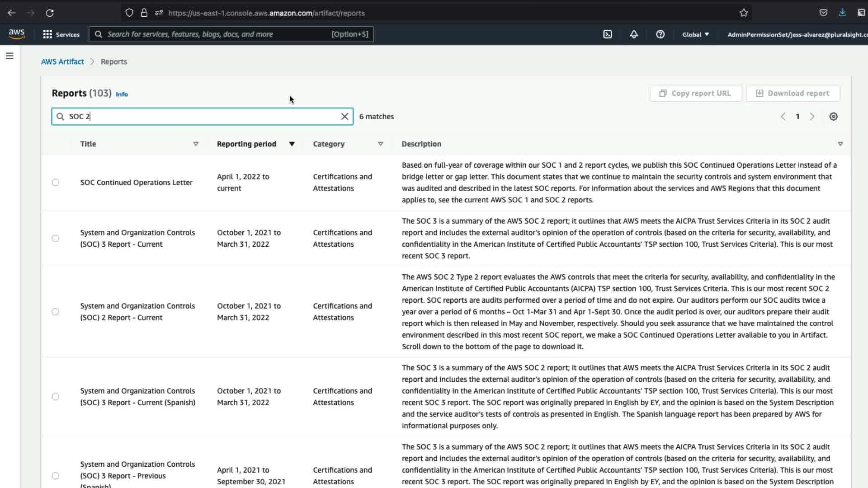Click the AWS Artifact breadcrumb link
Screen dimensions: 868x488
click(x=62, y=61)
